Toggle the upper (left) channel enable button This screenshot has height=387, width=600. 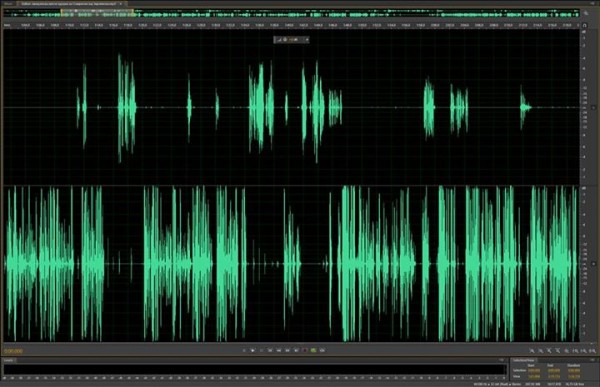coord(593,108)
